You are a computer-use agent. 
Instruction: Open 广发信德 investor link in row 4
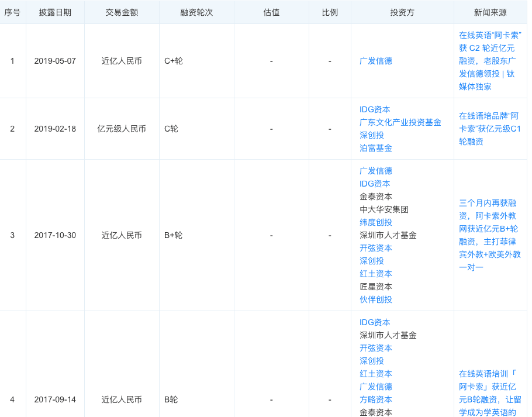tap(375, 387)
